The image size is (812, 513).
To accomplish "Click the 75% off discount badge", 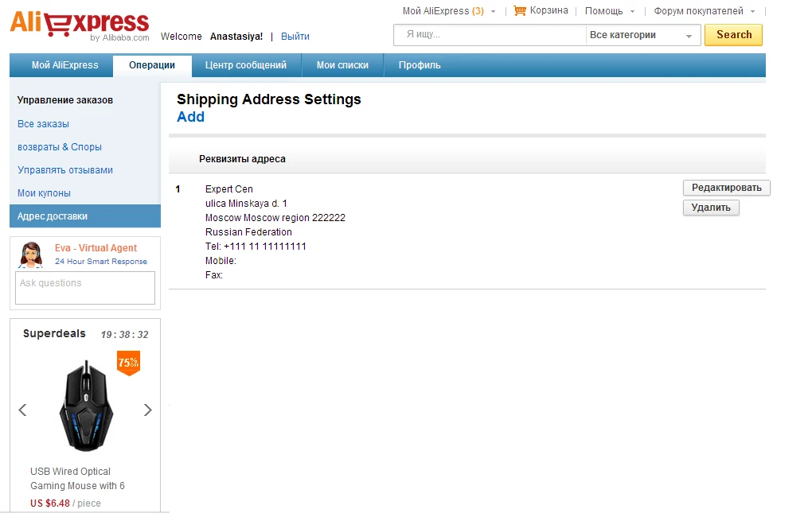I will [128, 363].
